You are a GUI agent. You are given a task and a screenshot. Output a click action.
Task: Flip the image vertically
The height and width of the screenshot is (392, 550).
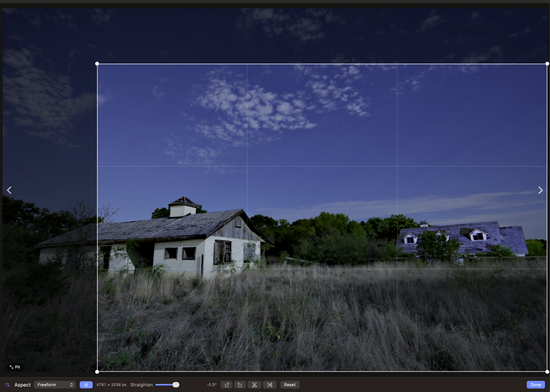click(x=270, y=384)
